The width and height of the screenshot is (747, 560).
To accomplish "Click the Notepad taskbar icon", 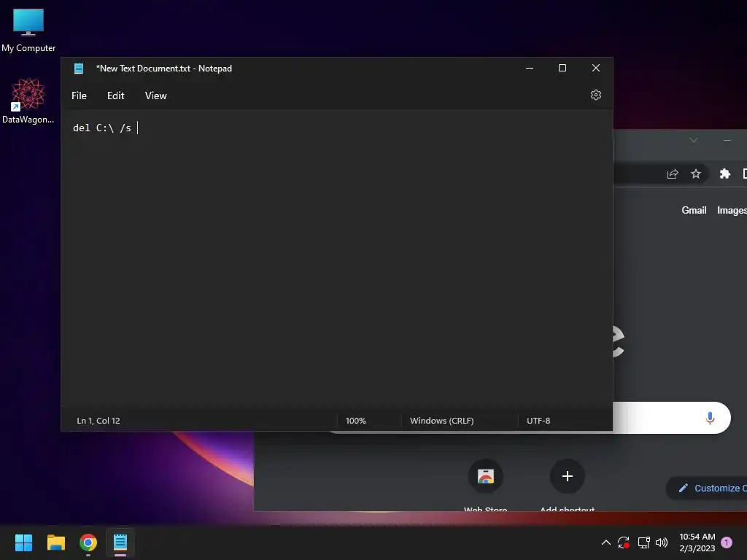I will pyautogui.click(x=120, y=542).
